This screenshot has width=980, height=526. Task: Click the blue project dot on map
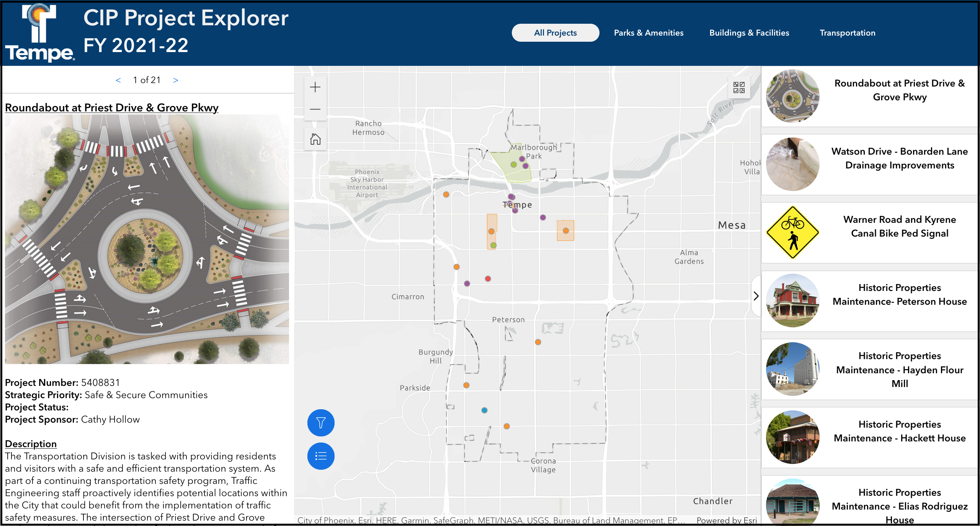484,410
